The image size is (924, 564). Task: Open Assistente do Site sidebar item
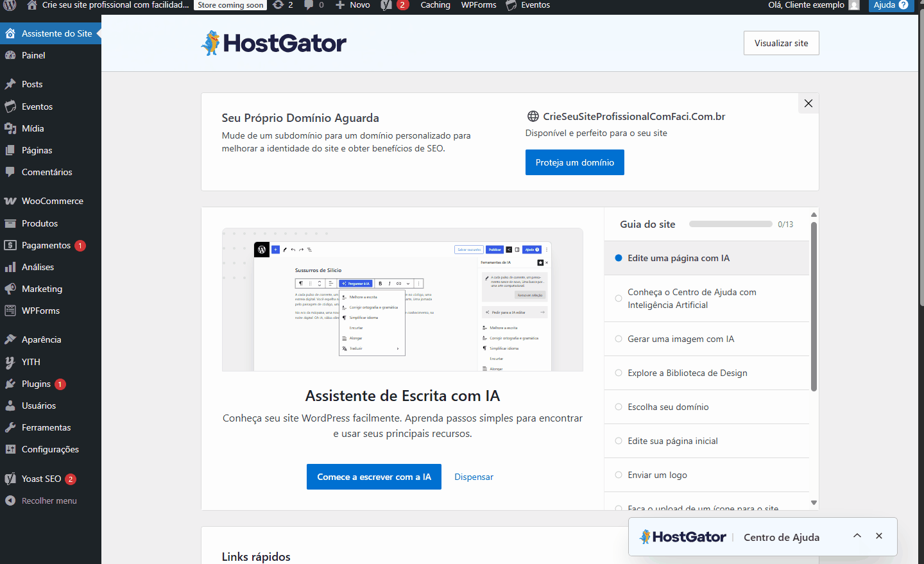(x=51, y=33)
